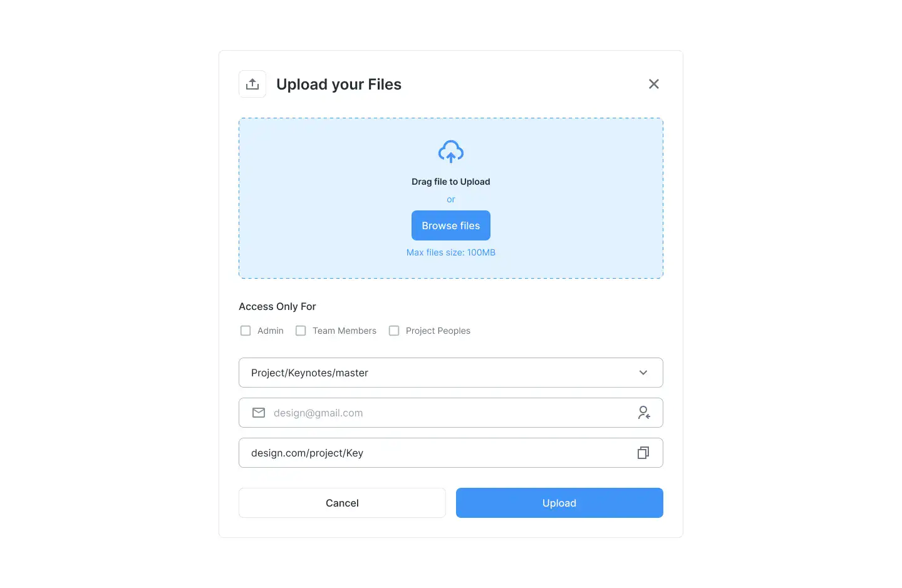Click the Drag file to Upload text
The height and width of the screenshot is (588, 902).
[x=451, y=182]
